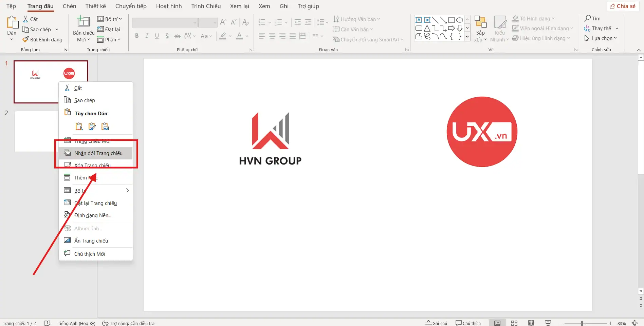Image resolution: width=644 pixels, height=326 pixels.
Task: Select the Sắp xếp arrange icon
Action: tap(480, 22)
